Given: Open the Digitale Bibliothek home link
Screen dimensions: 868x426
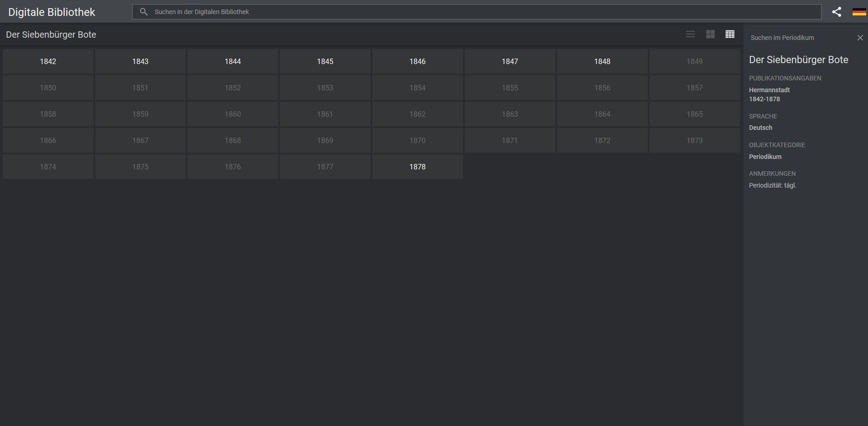Looking at the screenshot, I should 52,12.
